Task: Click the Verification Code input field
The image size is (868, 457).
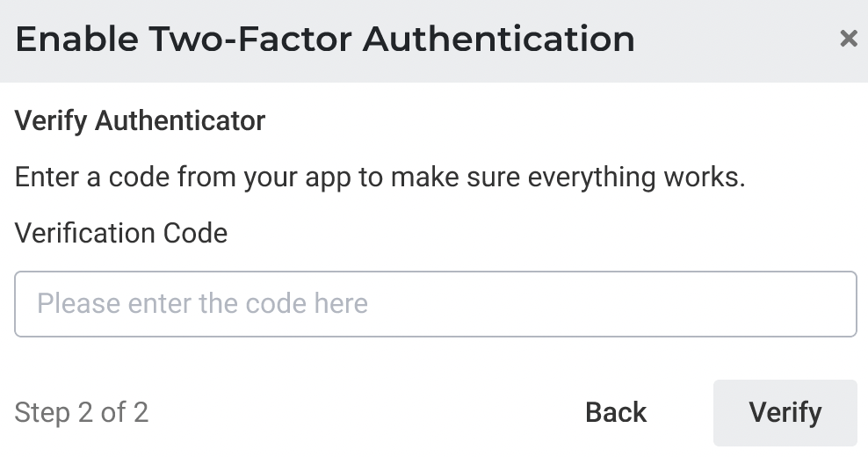Action: [x=435, y=304]
